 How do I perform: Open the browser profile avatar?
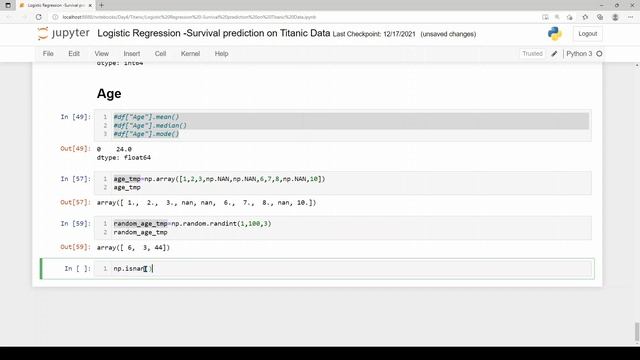615,17
